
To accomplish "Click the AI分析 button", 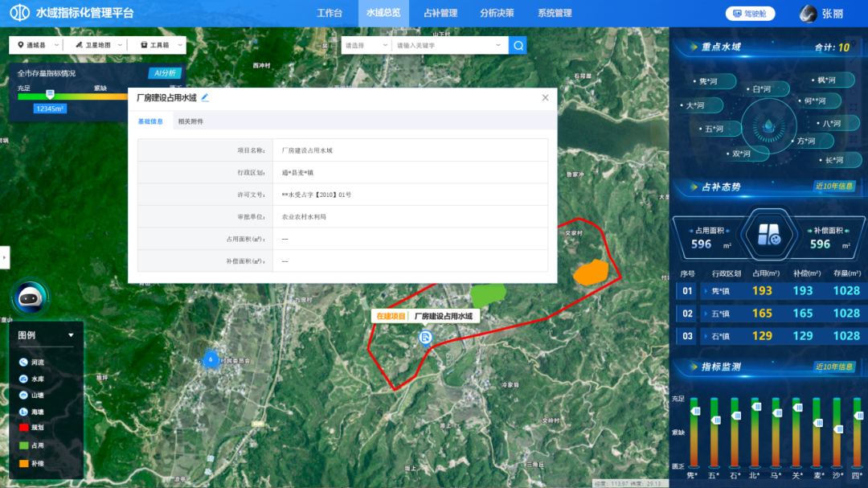I will click(x=165, y=73).
